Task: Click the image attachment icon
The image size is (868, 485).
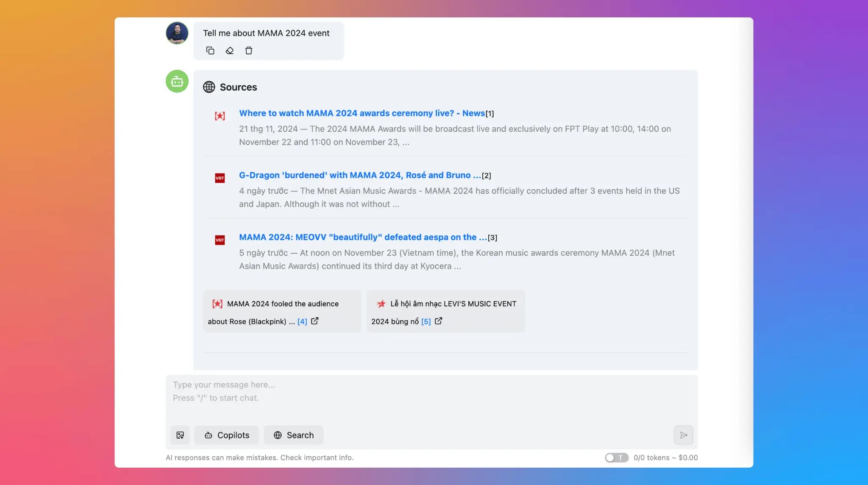Action: pos(180,435)
